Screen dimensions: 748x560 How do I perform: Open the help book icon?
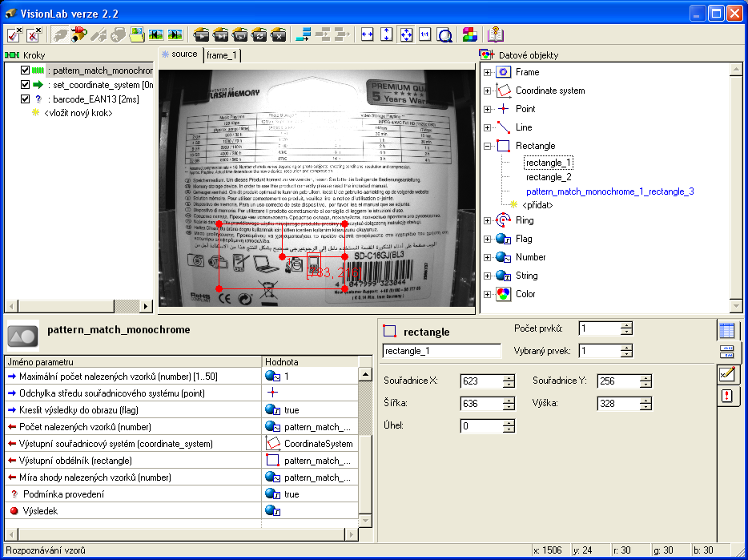click(x=496, y=35)
